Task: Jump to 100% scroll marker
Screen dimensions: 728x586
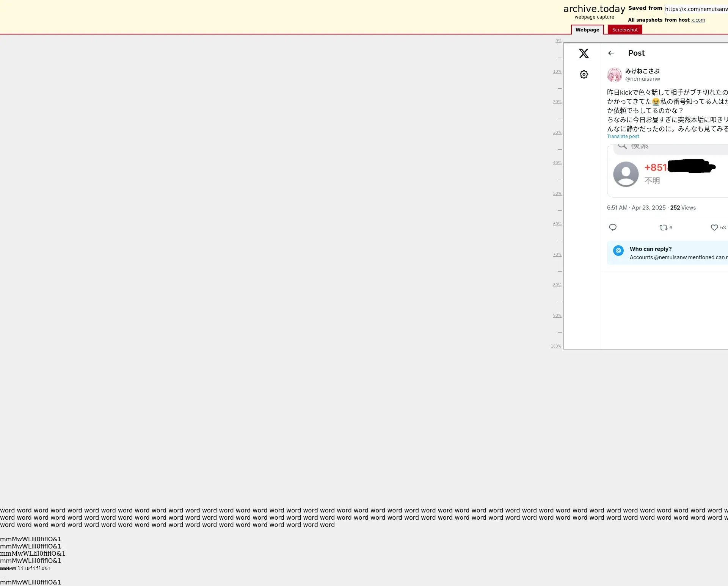Action: (556, 346)
